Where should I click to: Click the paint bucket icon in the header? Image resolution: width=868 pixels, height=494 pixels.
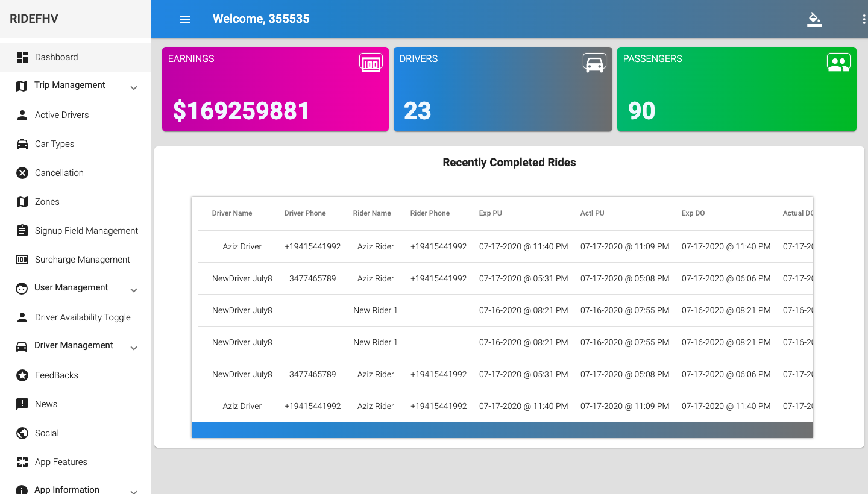click(814, 19)
